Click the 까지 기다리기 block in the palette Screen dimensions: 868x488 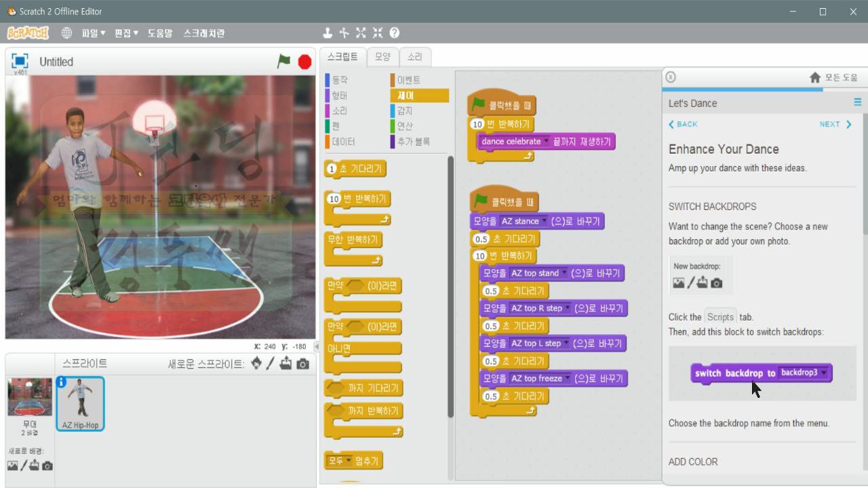362,388
